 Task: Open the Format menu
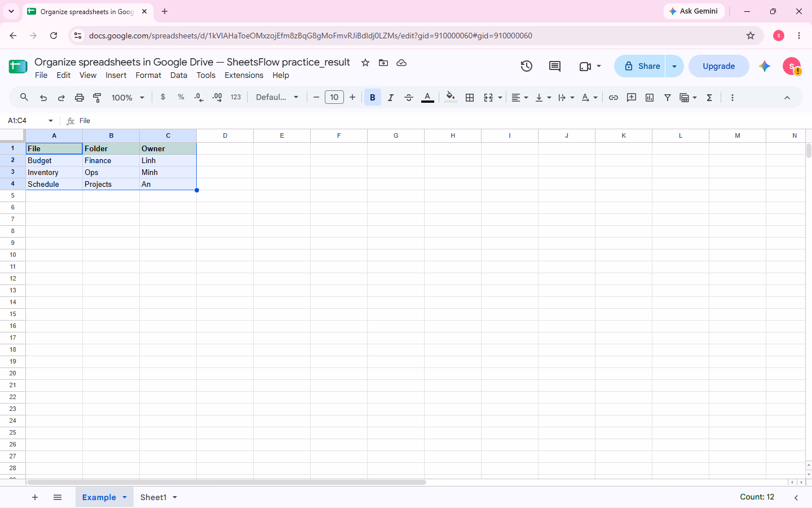pos(148,75)
